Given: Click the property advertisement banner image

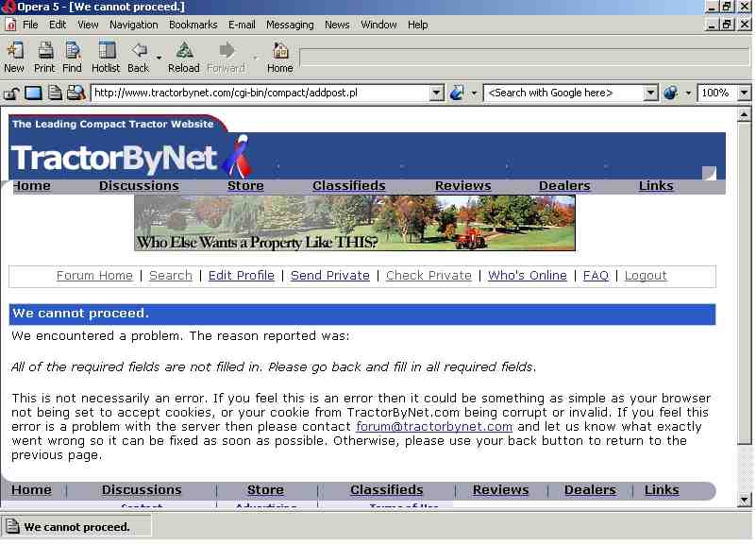Looking at the screenshot, I should click(354, 223).
